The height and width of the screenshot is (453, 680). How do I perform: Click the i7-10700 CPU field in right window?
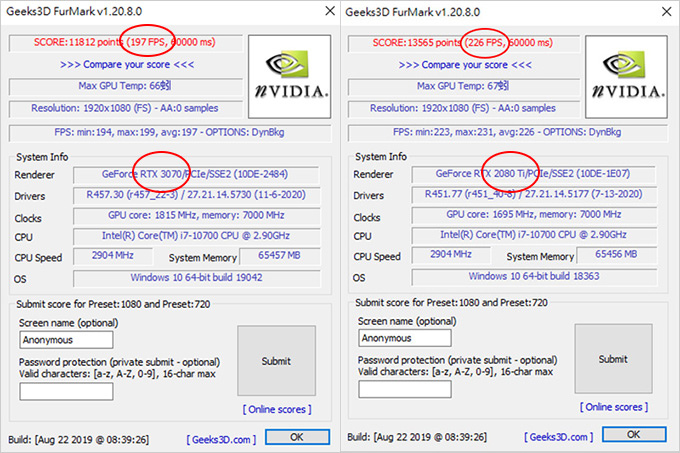point(534,235)
